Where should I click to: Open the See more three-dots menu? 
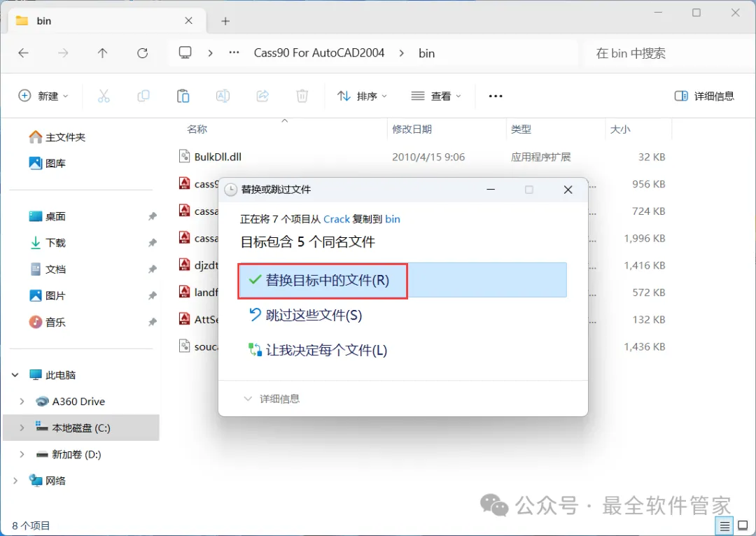[x=496, y=96]
